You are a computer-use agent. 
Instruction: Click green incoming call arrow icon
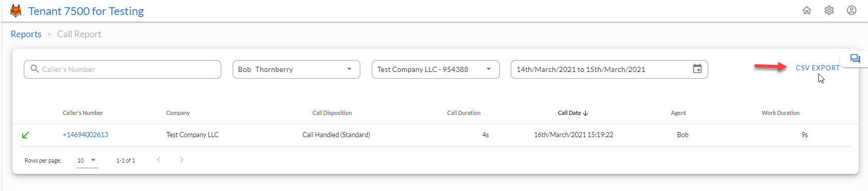pyautogui.click(x=25, y=135)
